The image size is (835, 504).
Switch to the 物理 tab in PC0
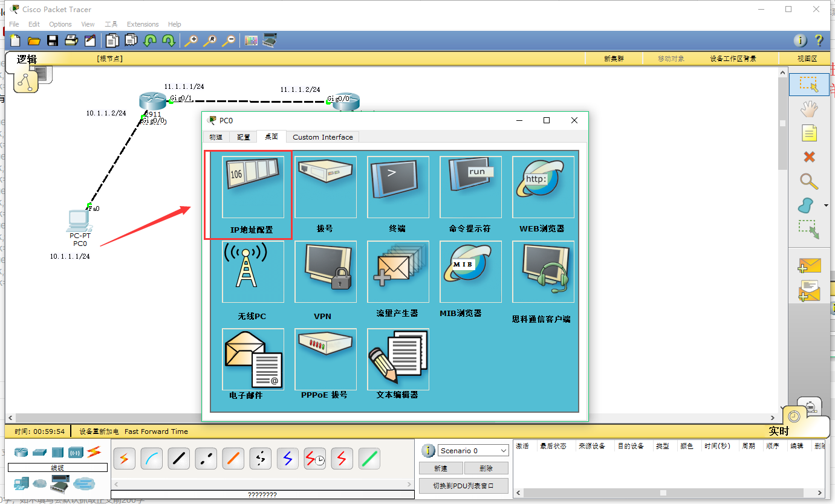pos(215,137)
